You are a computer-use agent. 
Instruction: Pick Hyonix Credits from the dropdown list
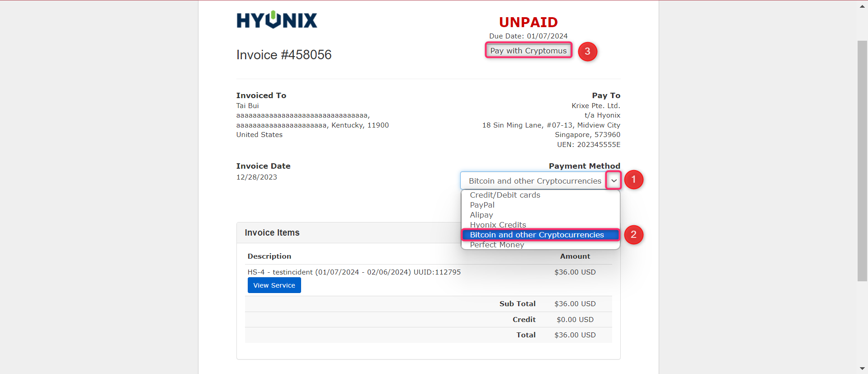pos(498,225)
